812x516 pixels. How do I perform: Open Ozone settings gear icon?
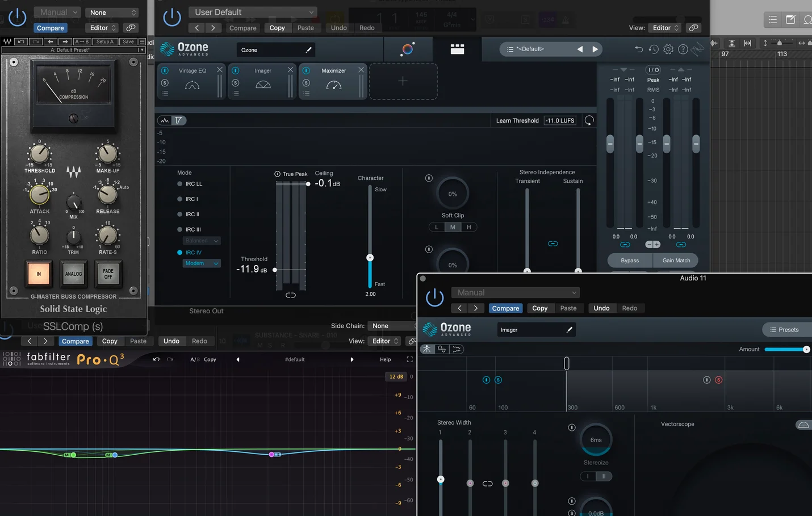tap(668, 49)
